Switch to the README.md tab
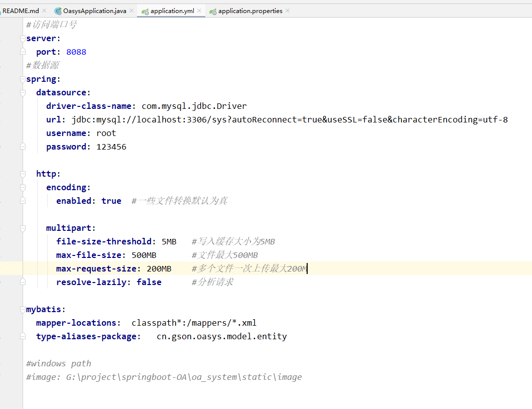The width and height of the screenshot is (532, 409). [21, 11]
